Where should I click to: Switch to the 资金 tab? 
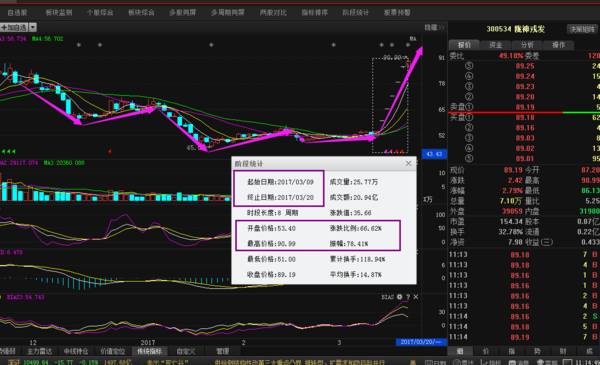pos(496,45)
